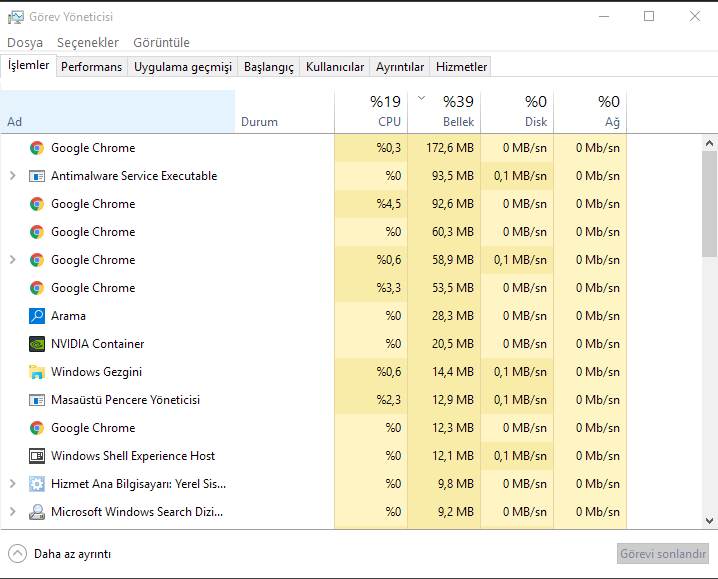Switch to the Performans tab
718x579 pixels.
(x=91, y=67)
